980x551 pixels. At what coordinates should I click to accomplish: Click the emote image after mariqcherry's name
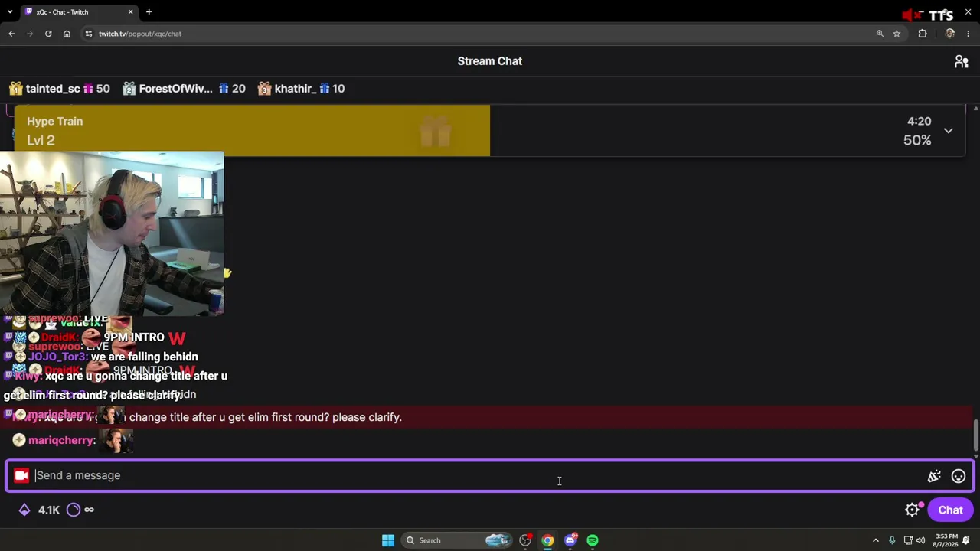pyautogui.click(x=116, y=440)
